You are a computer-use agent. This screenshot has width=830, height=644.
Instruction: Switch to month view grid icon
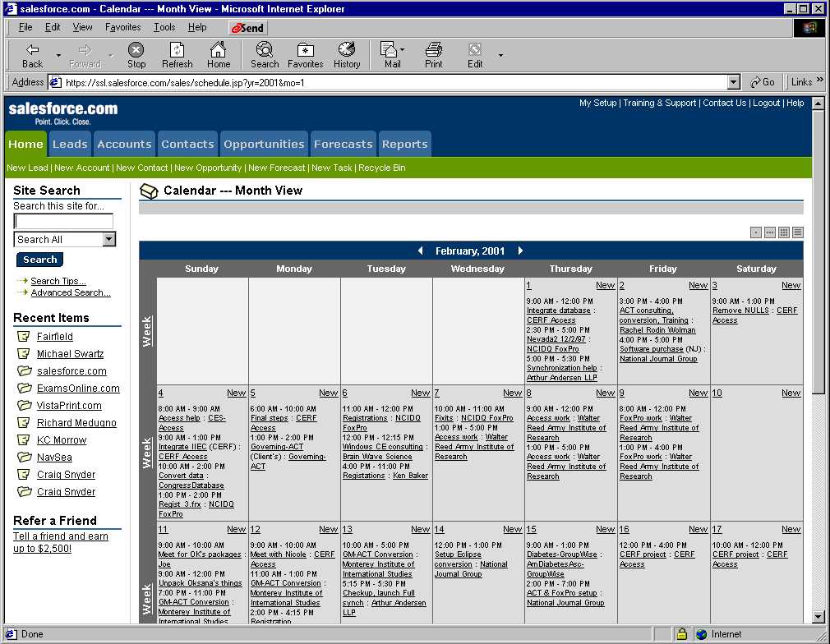[x=784, y=232]
